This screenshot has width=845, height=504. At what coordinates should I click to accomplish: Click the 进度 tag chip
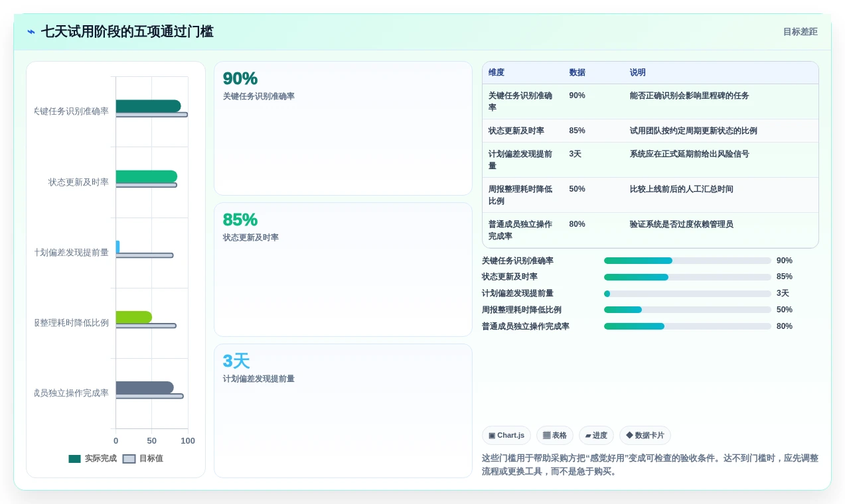(596, 435)
